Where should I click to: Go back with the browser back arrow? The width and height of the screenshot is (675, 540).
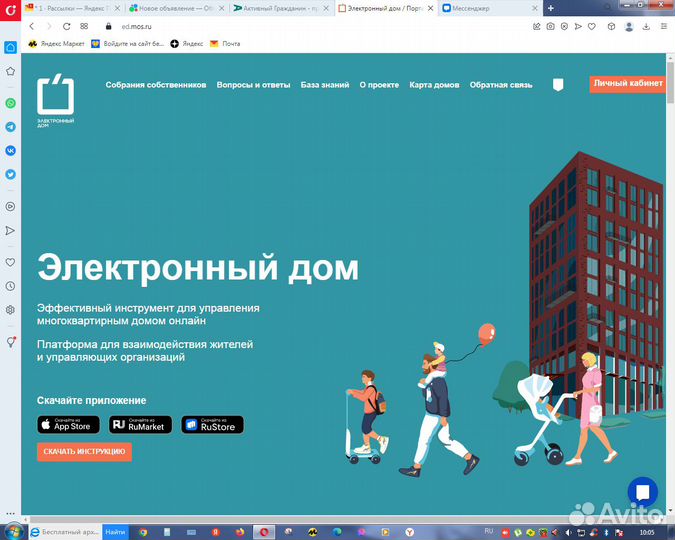click(x=32, y=26)
